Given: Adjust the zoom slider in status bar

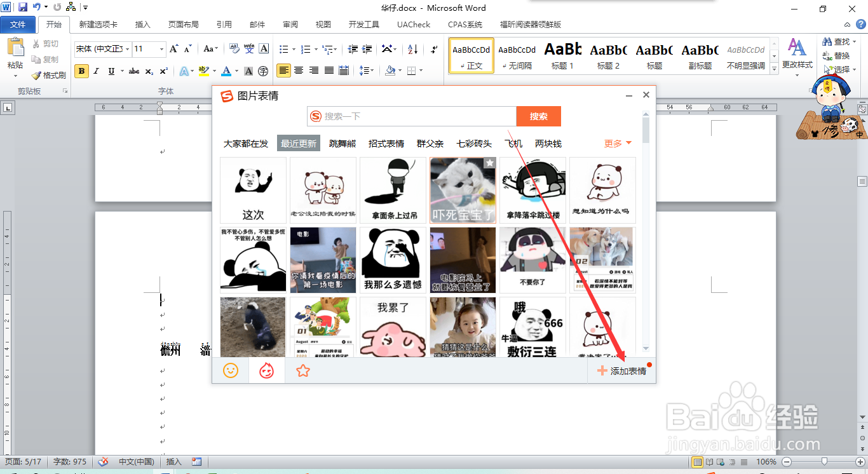Looking at the screenshot, I should point(824,462).
